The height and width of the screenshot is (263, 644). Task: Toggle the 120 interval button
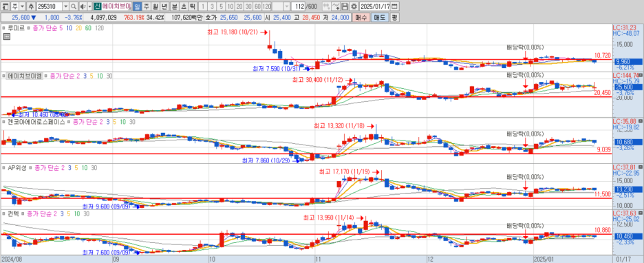pyautogui.click(x=266, y=7)
